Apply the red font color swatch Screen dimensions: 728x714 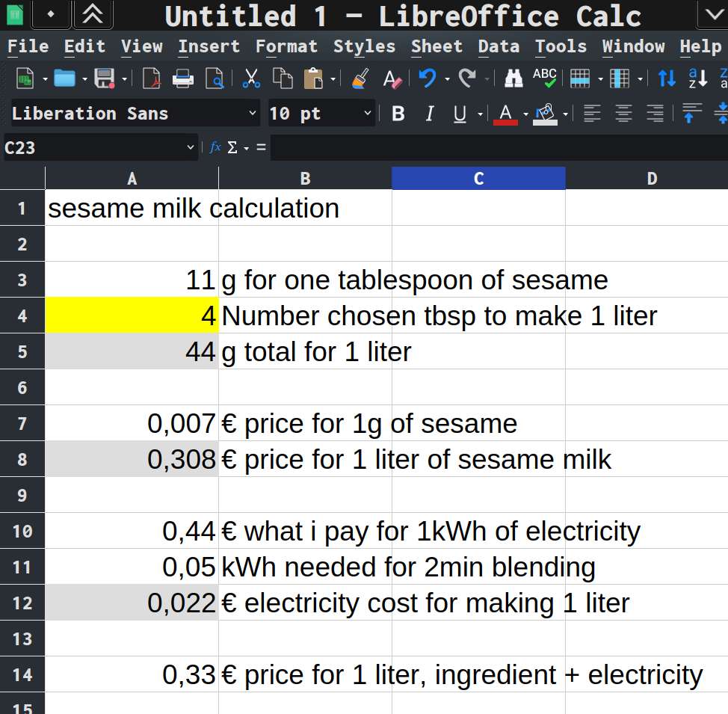[x=505, y=114]
